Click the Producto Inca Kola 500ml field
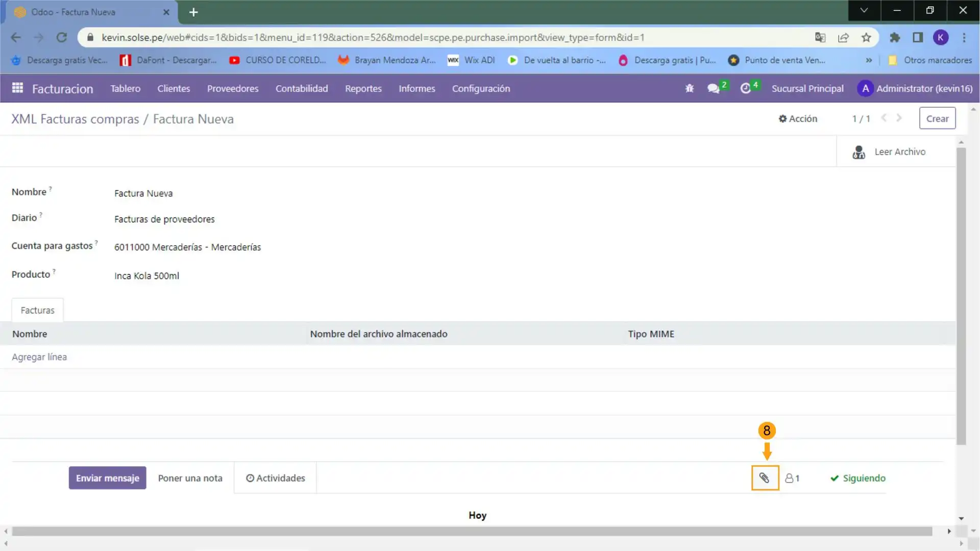This screenshot has height=551, width=980. [x=146, y=276]
